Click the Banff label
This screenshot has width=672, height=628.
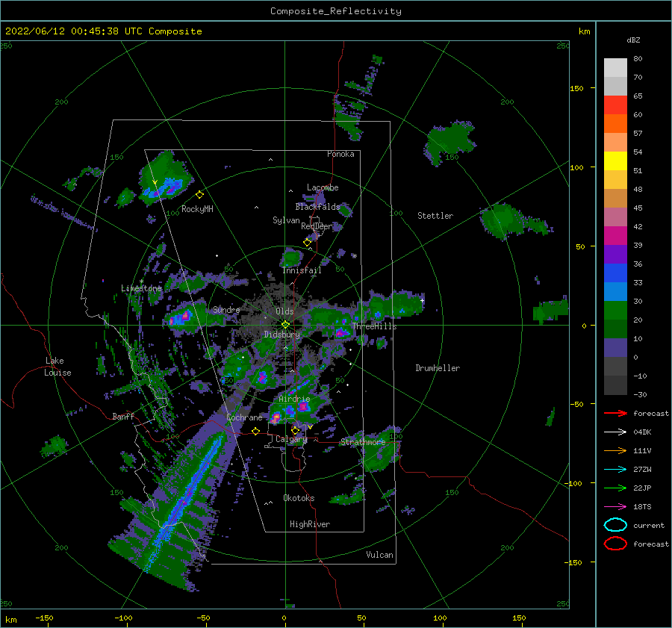[123, 417]
